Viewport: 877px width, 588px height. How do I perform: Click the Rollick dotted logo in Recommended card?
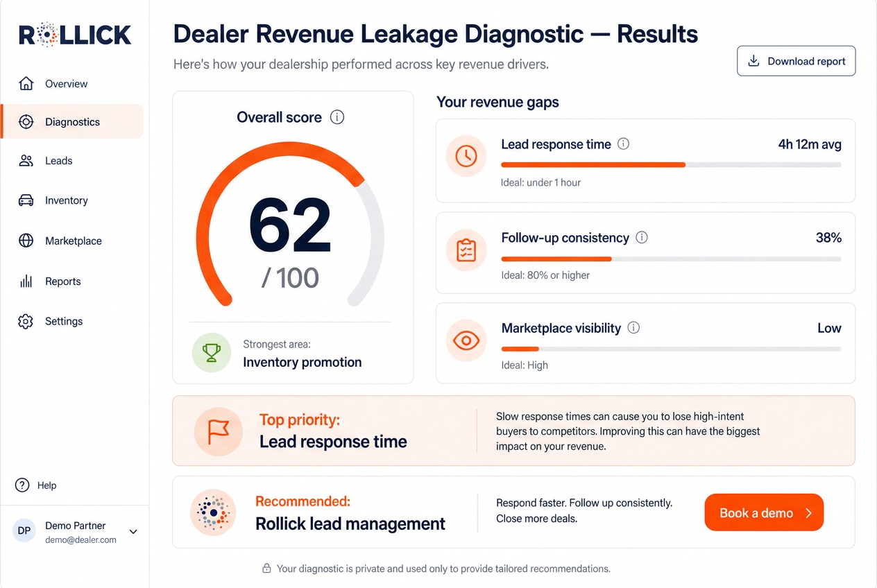click(213, 513)
